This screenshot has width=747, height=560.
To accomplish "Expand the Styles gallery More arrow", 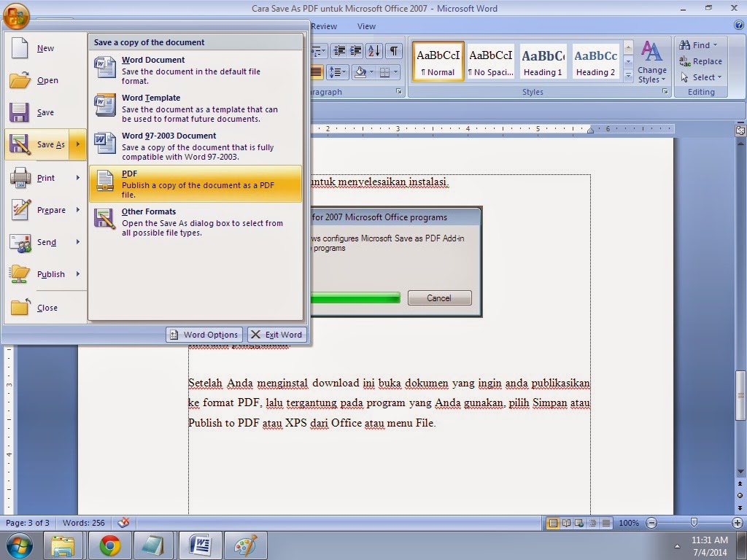I will 628,75.
